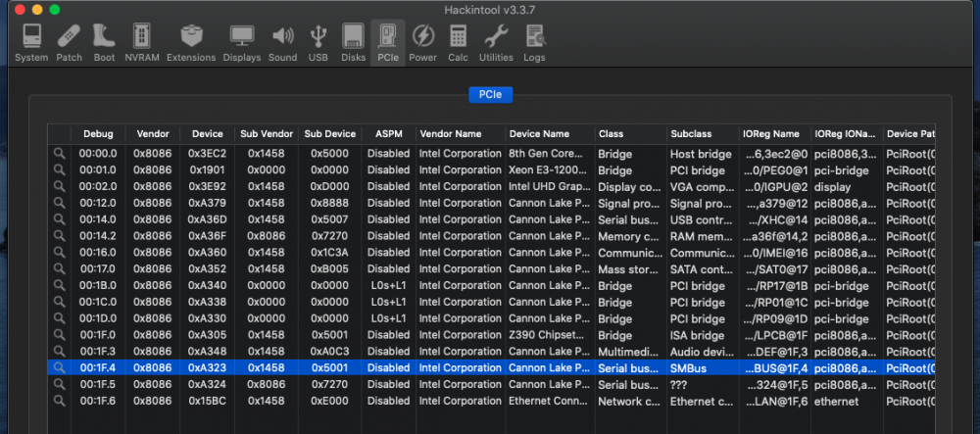Sort by the Class column header
This screenshot has height=434, width=980.
click(630, 133)
